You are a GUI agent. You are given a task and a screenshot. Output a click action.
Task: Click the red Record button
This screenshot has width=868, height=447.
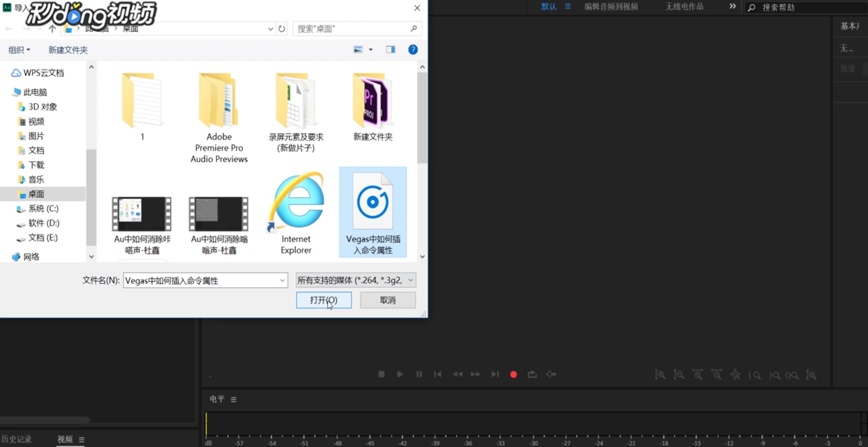point(514,375)
